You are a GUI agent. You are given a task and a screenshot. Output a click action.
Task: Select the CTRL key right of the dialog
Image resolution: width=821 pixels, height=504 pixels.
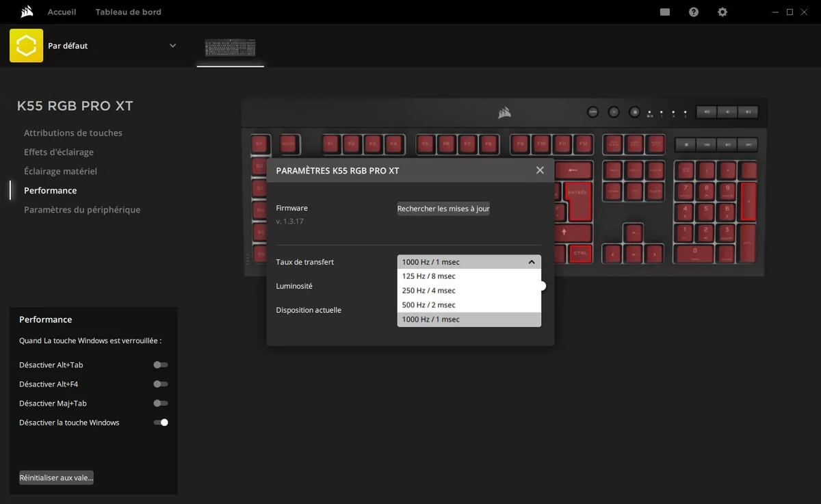tap(580, 254)
